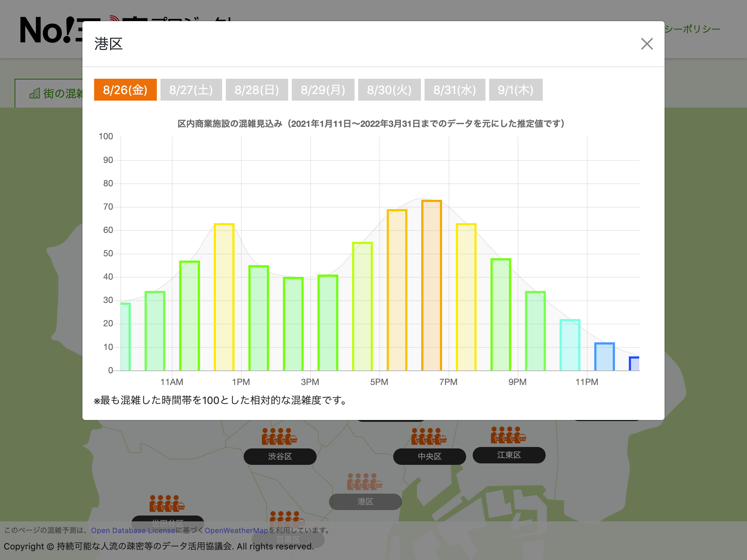This screenshot has width=747, height=560.
Task: Click the 江東区 map label
Action: pos(509,455)
